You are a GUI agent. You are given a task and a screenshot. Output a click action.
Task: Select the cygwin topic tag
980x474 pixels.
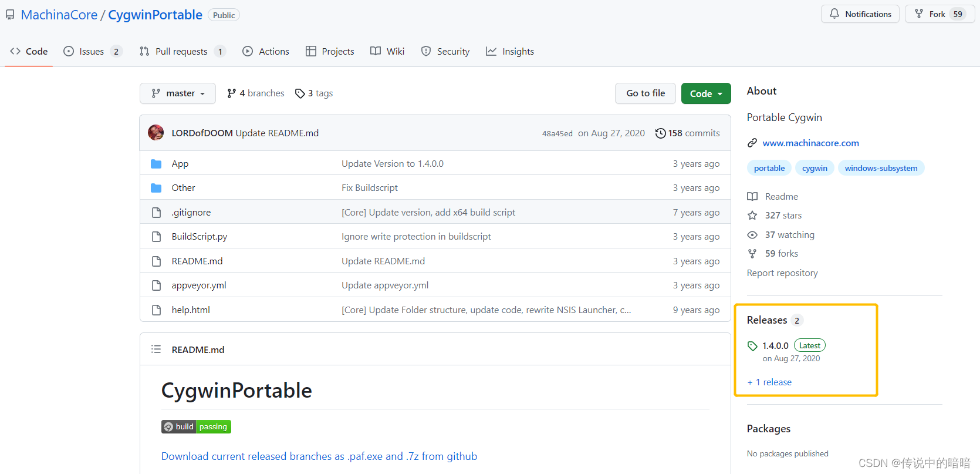tap(815, 168)
